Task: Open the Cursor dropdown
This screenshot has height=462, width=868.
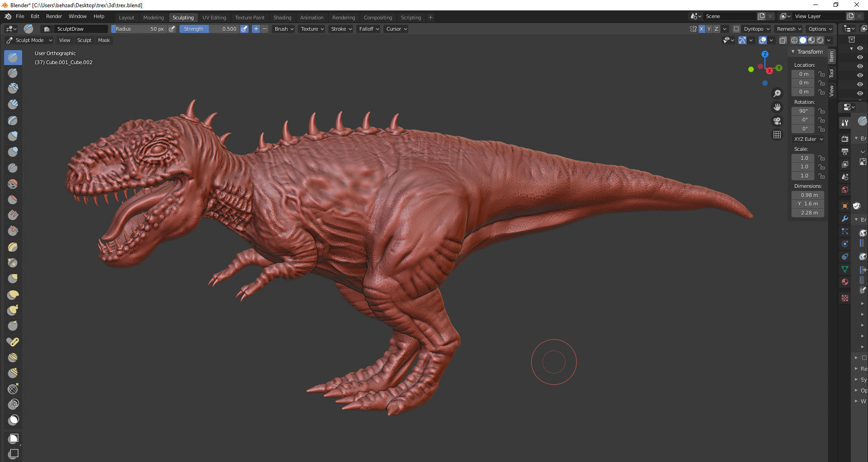Action: pyautogui.click(x=396, y=29)
